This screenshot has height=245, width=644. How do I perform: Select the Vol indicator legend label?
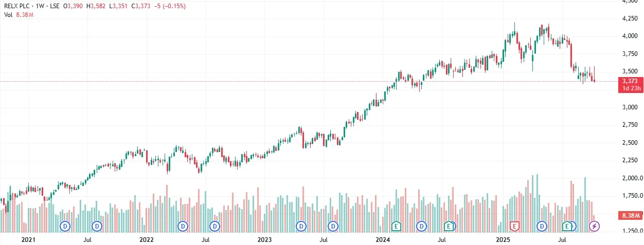7,15
